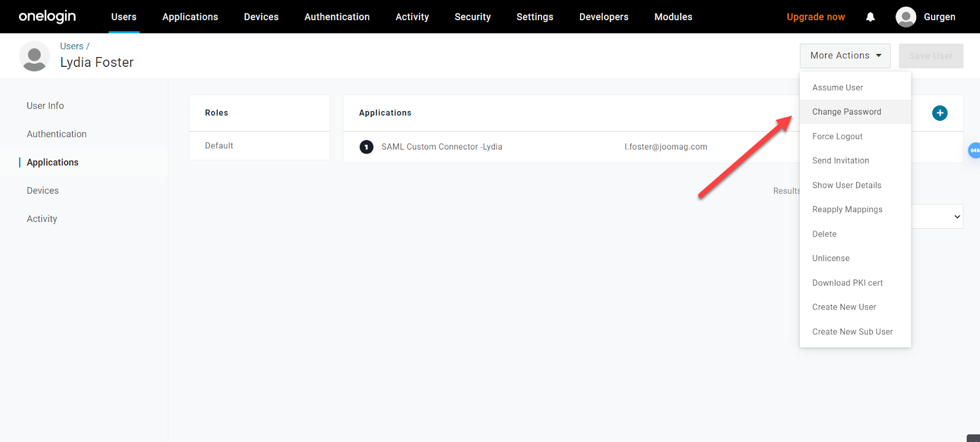The image size is (980, 442).
Task: Switch to the Authentication sidebar section
Action: pos(56,134)
